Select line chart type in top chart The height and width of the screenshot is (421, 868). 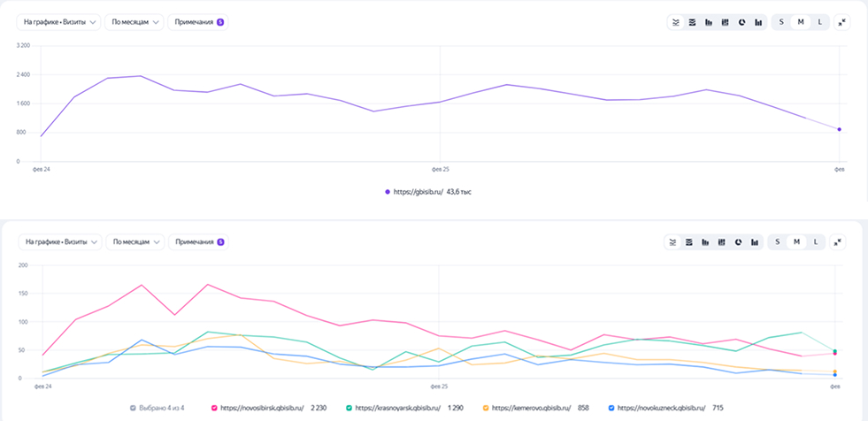click(674, 22)
